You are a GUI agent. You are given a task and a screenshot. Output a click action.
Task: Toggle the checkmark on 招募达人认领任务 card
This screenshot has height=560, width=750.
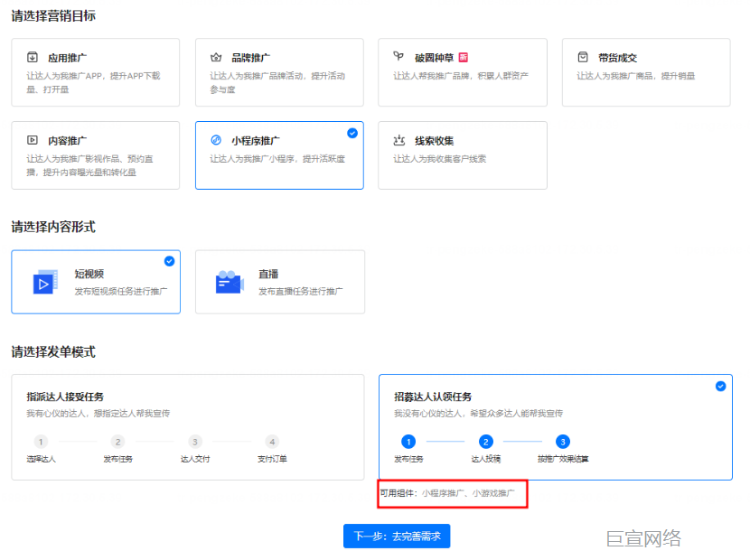point(720,386)
